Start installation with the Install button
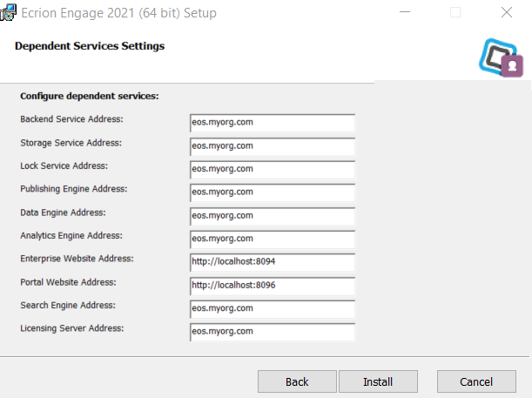The height and width of the screenshot is (398, 532). tap(378, 381)
